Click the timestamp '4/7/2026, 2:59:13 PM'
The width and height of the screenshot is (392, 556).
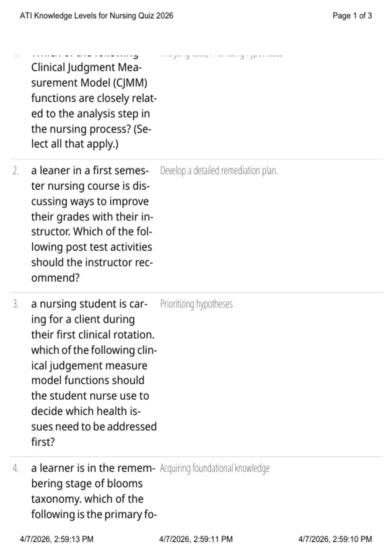(57, 539)
